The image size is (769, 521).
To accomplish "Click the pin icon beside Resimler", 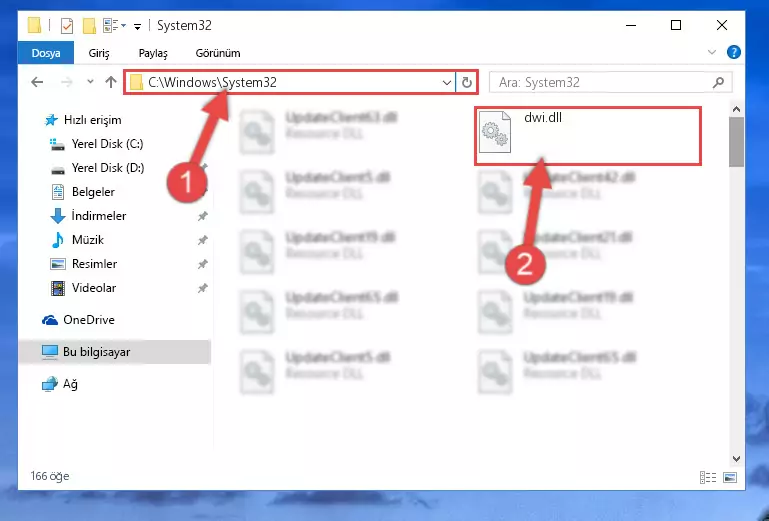I will tap(203, 264).
